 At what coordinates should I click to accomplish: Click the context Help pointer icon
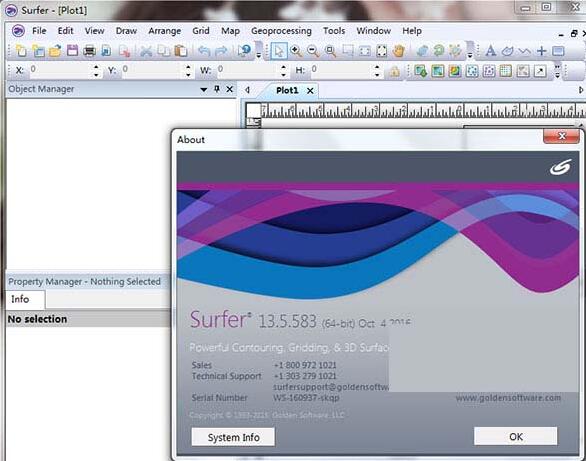point(244,50)
